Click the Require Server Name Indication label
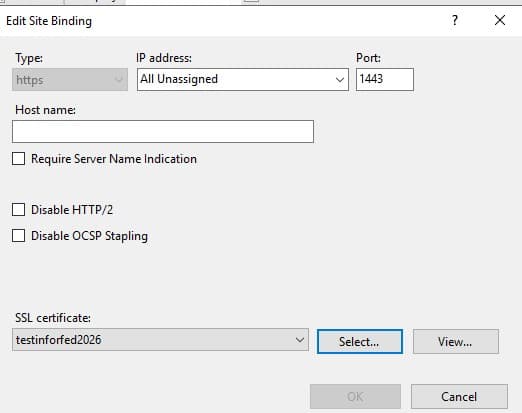522x413 pixels. [x=114, y=159]
